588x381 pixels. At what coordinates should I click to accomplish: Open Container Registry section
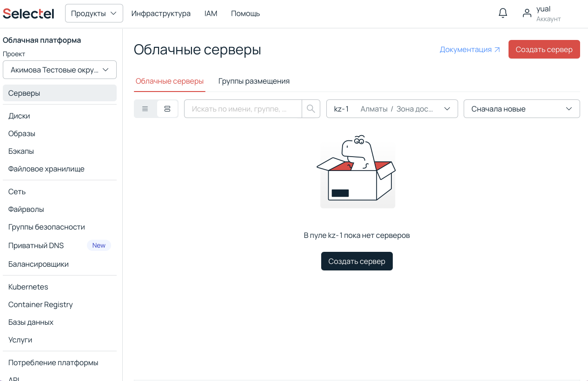click(x=59, y=304)
